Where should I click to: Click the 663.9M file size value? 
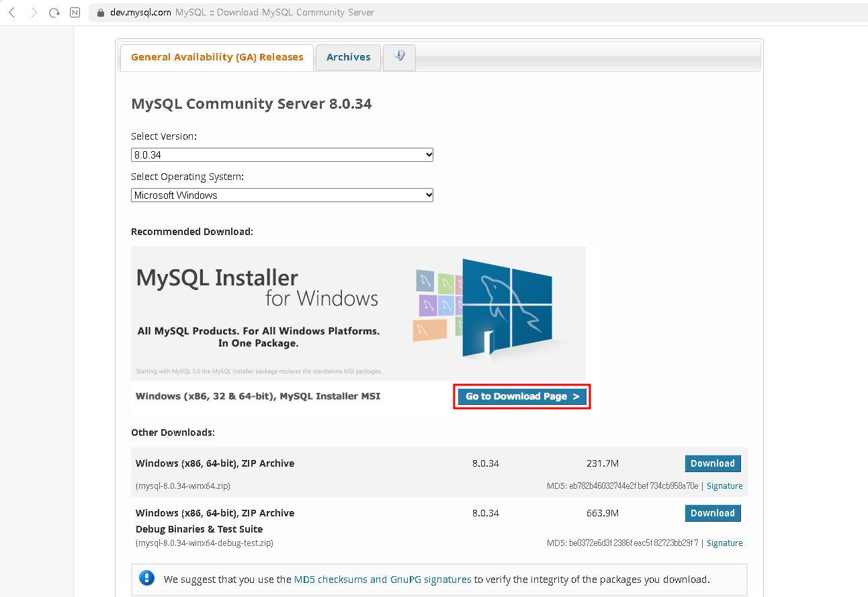pos(602,513)
